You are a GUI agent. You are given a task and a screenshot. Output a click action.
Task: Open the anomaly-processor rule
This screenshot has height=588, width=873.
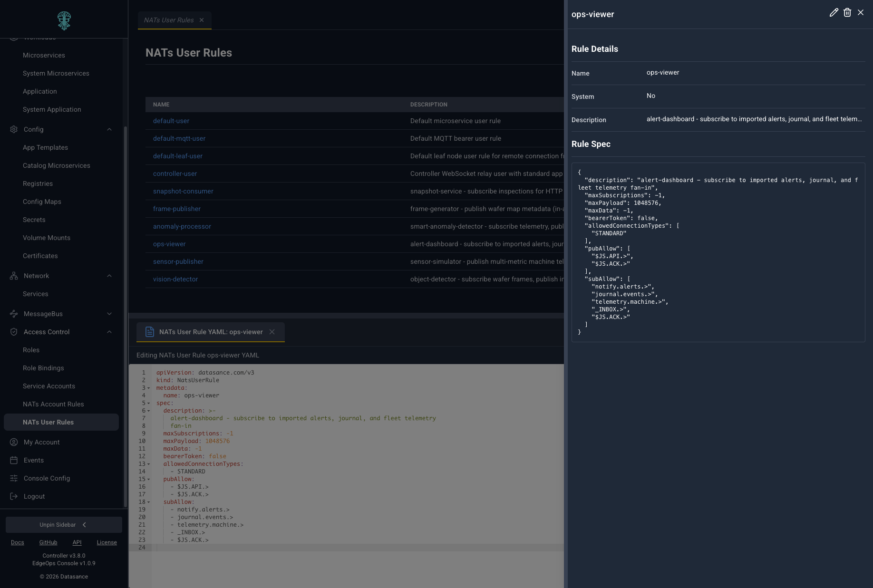click(x=182, y=226)
